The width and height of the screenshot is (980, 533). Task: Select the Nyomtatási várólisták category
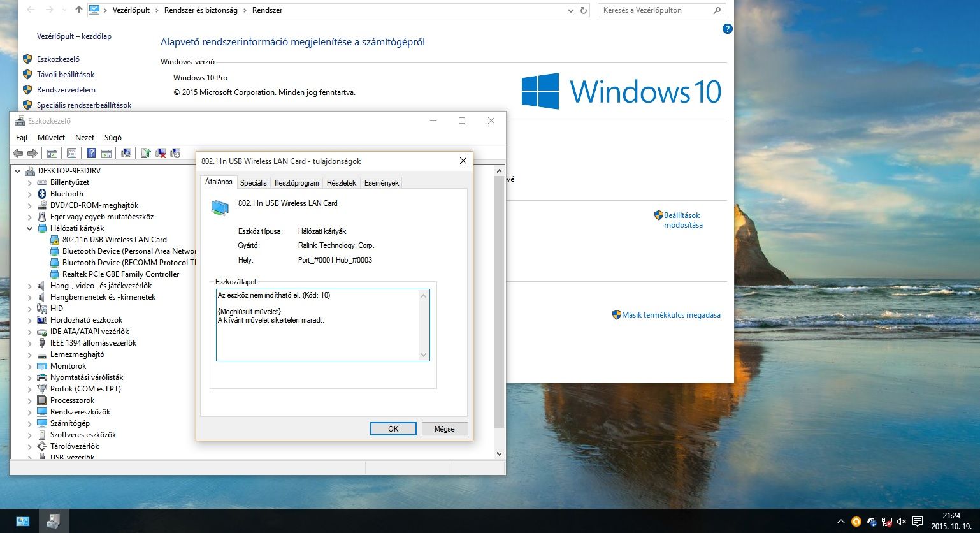(87, 377)
